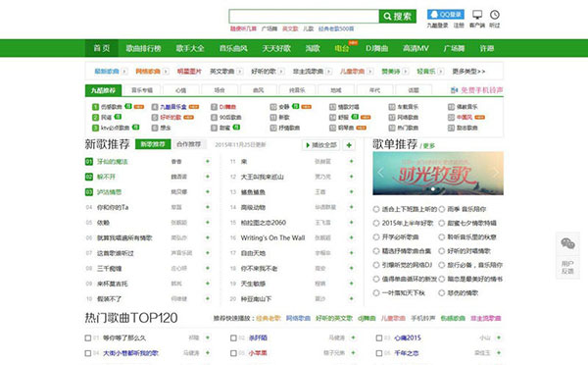The width and height of the screenshot is (588, 365).
Task: Add 自由天地 with its plus icon
Action: tap(352, 253)
